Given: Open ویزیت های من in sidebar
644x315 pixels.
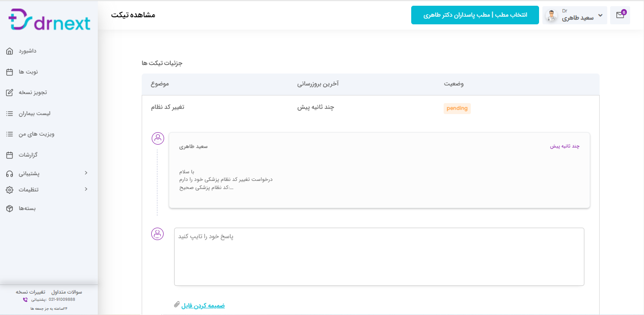Looking at the screenshot, I should (37, 134).
